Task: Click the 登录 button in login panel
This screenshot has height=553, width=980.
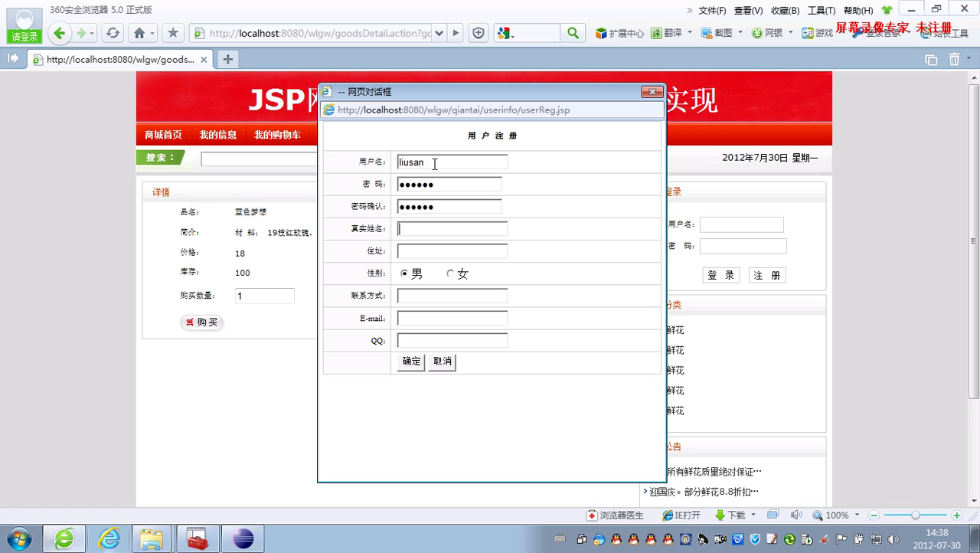Action: pos(721,276)
